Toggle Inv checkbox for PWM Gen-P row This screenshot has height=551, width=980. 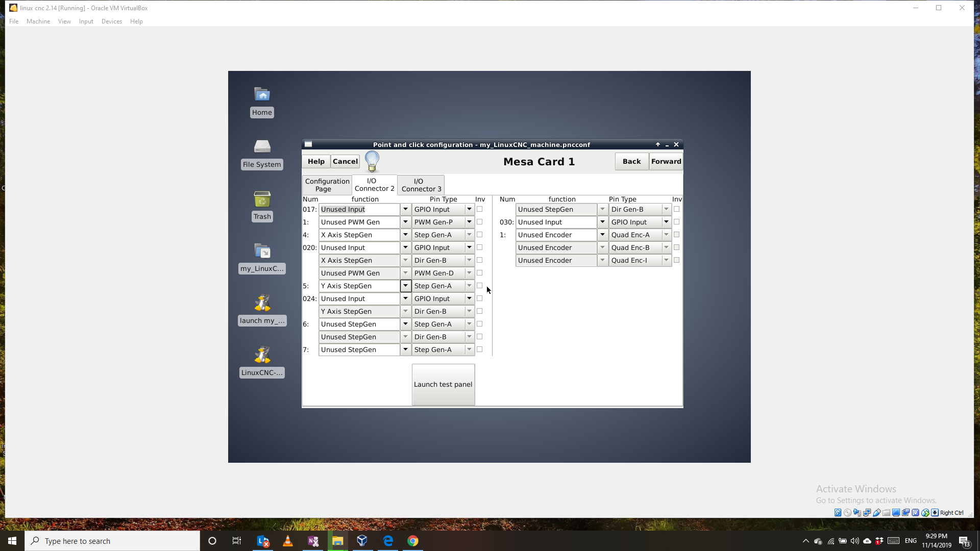pyautogui.click(x=479, y=222)
